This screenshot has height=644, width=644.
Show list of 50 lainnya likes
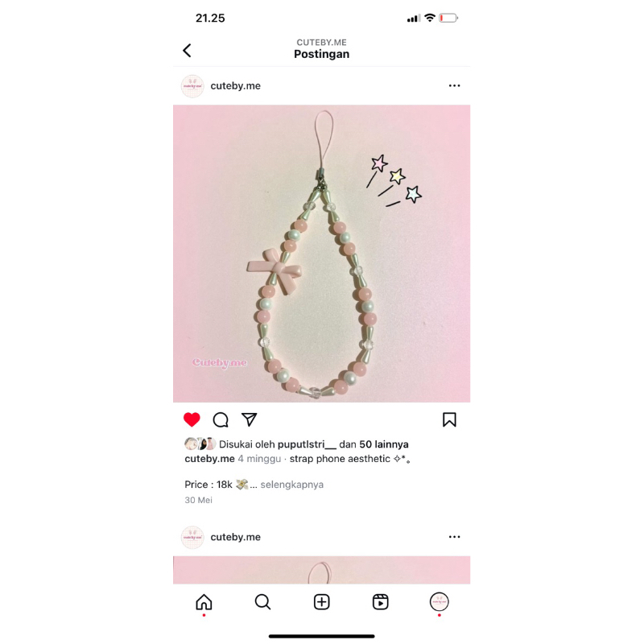pyautogui.click(x=384, y=444)
